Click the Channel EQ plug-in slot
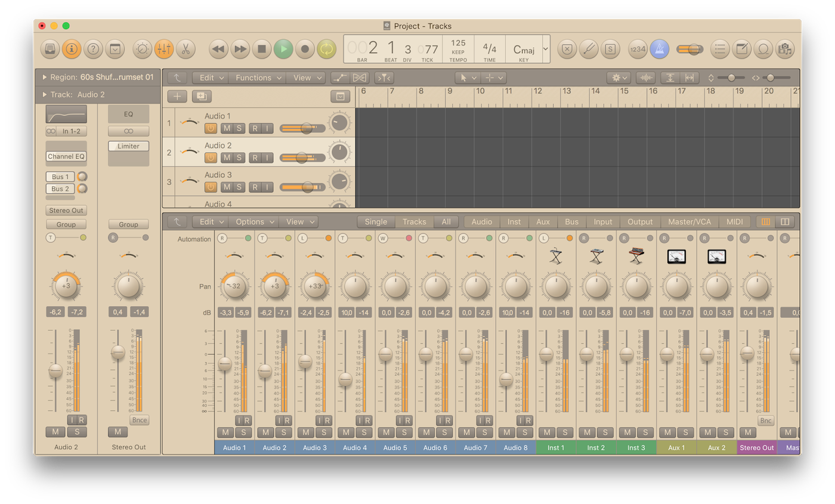This screenshot has width=835, height=504. [x=66, y=156]
